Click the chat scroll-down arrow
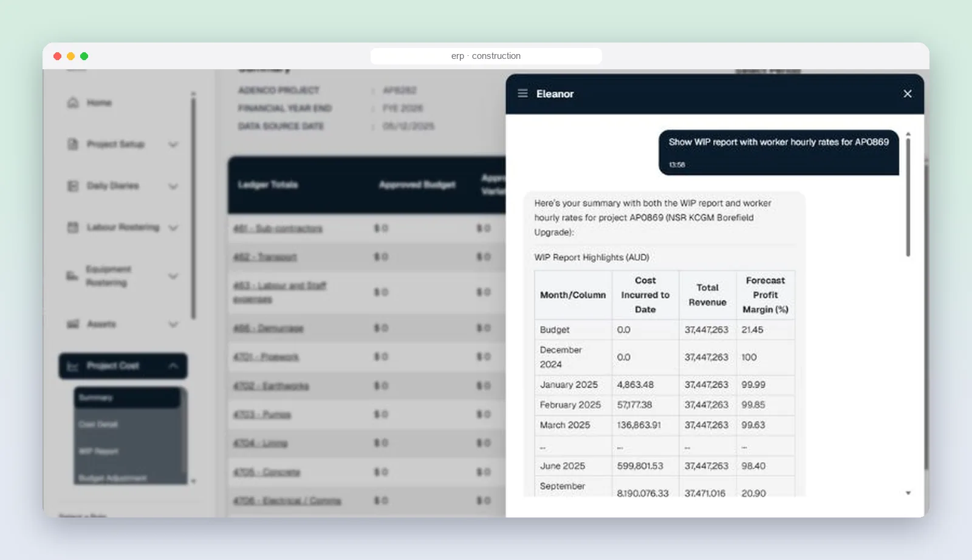The height and width of the screenshot is (560, 972). tap(908, 493)
